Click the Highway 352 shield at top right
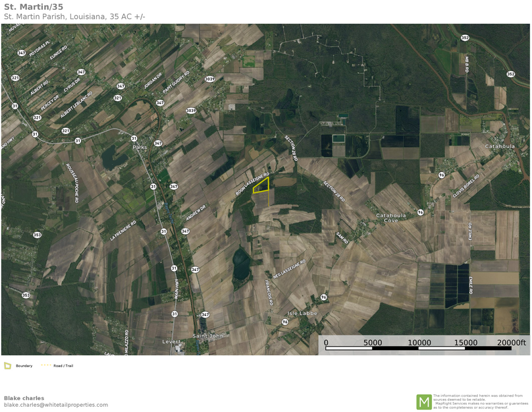Image resolution: width=532 pixels, height=412 pixels. 464,38
